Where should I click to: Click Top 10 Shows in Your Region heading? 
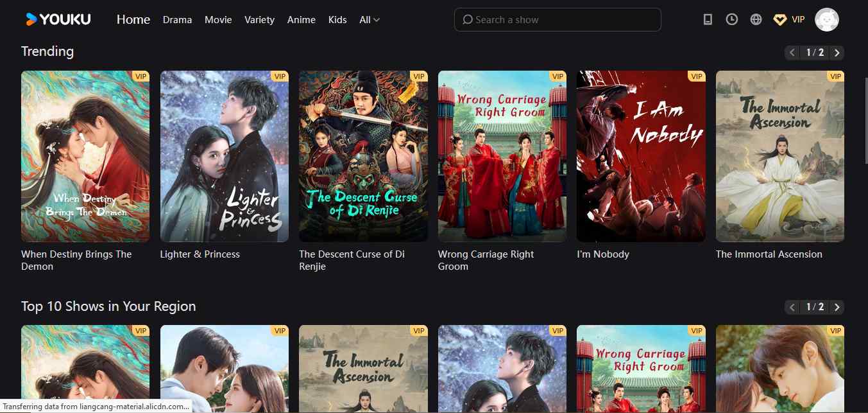108,306
